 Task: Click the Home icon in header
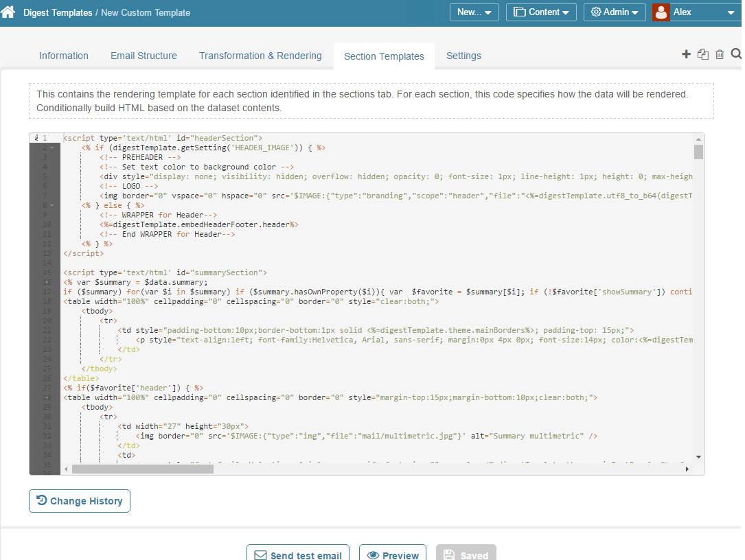(8, 12)
